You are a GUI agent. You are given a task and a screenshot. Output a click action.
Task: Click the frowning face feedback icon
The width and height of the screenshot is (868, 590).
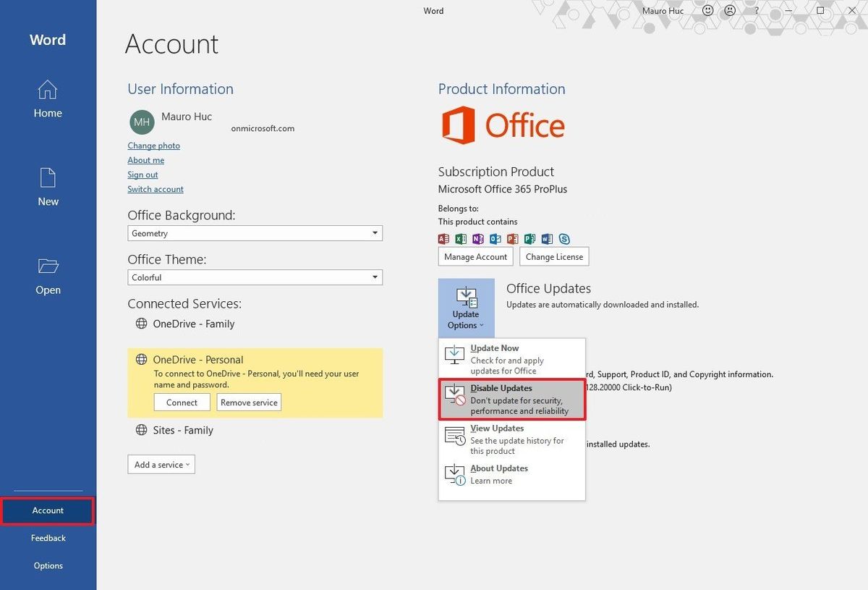pyautogui.click(x=729, y=10)
